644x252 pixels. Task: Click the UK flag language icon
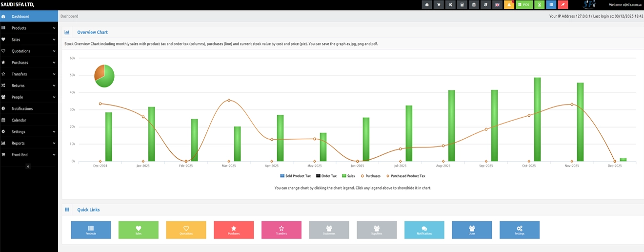(x=497, y=5)
